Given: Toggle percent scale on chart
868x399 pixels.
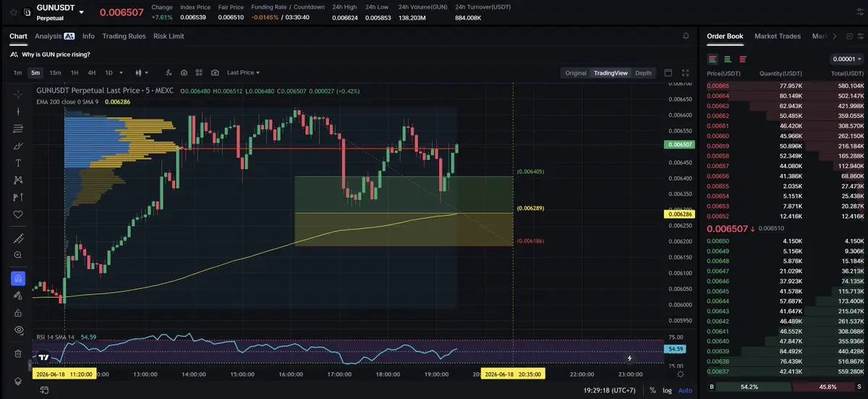Looking at the screenshot, I should [x=652, y=390].
